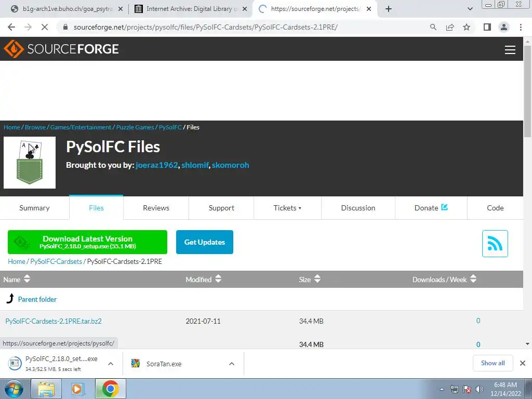Share this page via share icon

(450, 27)
